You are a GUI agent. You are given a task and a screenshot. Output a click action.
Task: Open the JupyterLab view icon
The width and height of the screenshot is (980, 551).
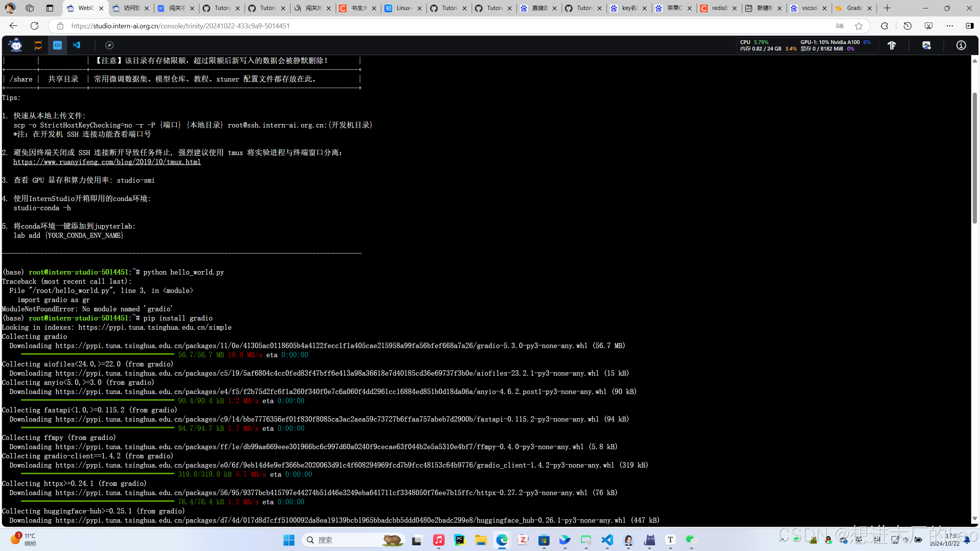point(38,45)
